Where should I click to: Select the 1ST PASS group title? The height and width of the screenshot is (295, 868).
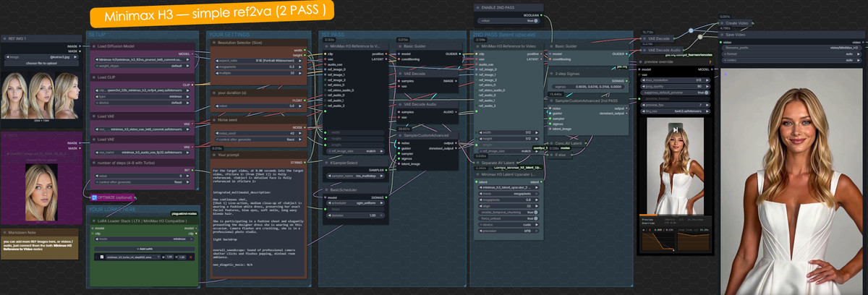pos(332,34)
